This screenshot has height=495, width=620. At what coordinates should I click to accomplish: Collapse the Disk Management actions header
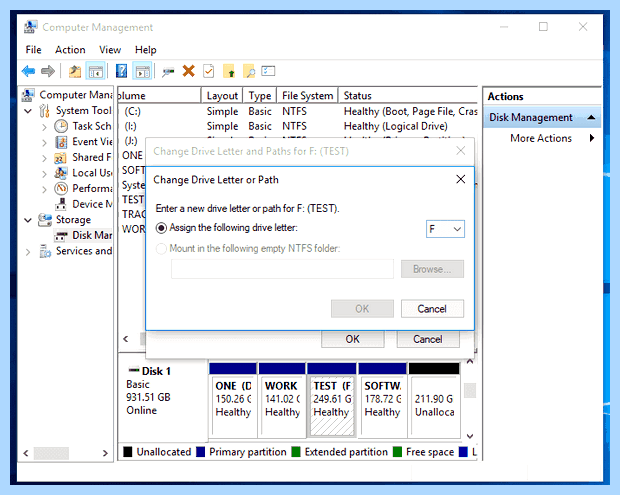click(x=592, y=117)
